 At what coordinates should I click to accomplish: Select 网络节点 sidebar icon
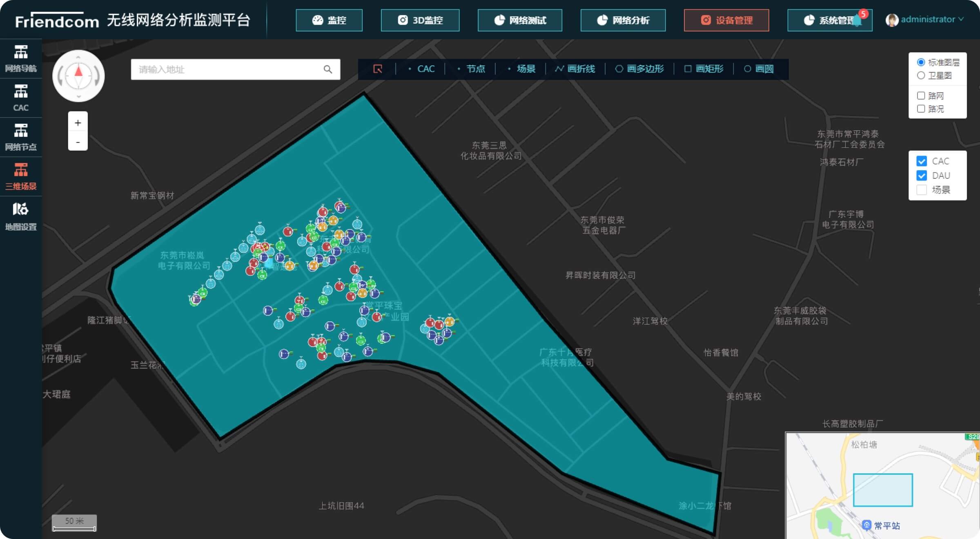click(21, 137)
